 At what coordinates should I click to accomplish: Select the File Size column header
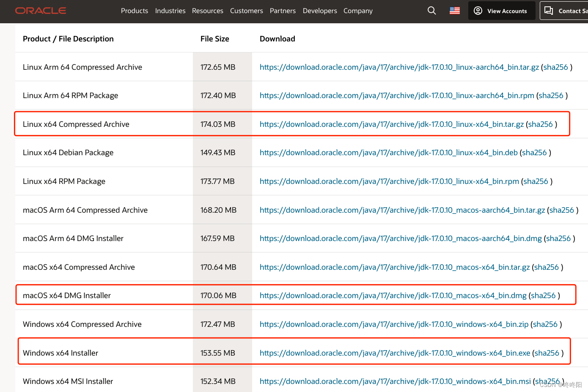coord(215,39)
